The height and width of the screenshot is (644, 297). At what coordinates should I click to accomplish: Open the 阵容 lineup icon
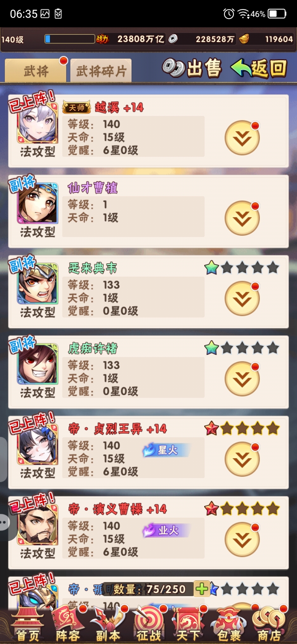click(68, 624)
